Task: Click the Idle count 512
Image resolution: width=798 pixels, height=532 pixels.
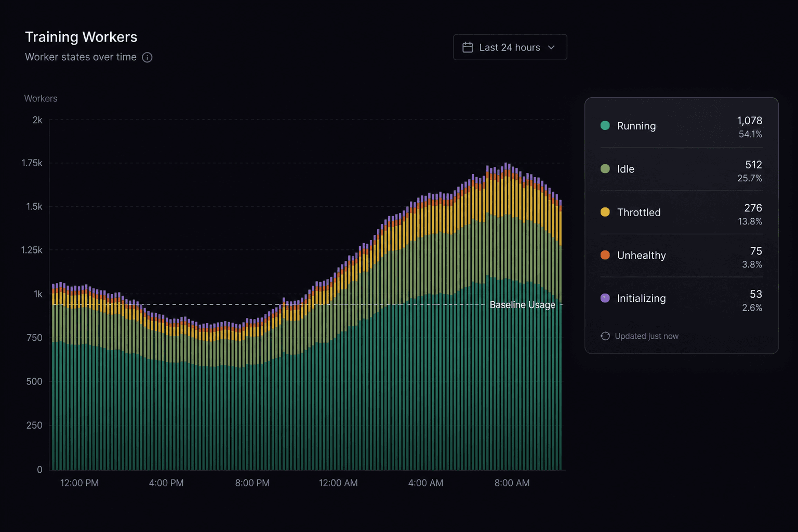Action: [754, 165]
